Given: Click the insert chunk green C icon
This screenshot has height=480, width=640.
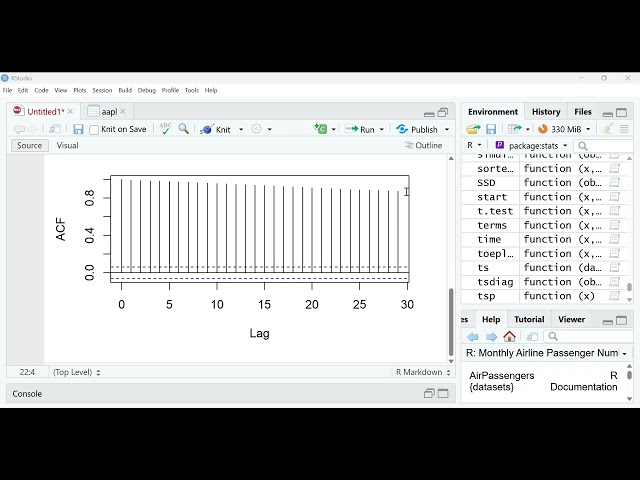Looking at the screenshot, I should pos(320,129).
